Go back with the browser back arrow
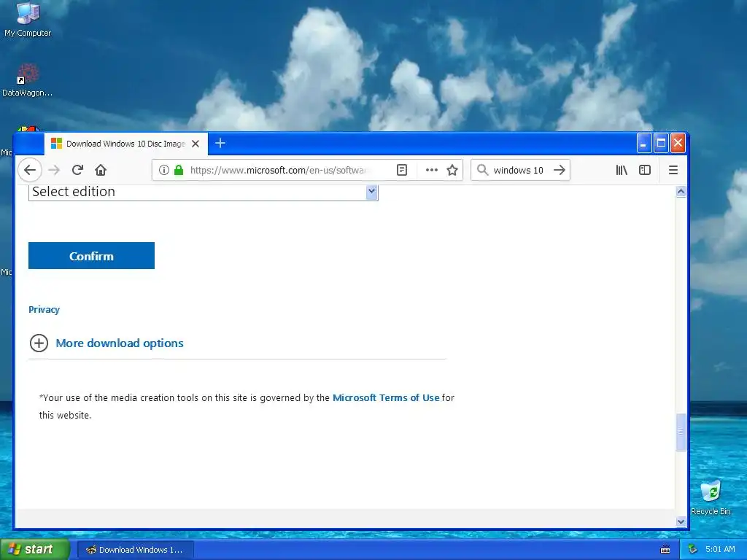747x560 pixels. coord(30,170)
